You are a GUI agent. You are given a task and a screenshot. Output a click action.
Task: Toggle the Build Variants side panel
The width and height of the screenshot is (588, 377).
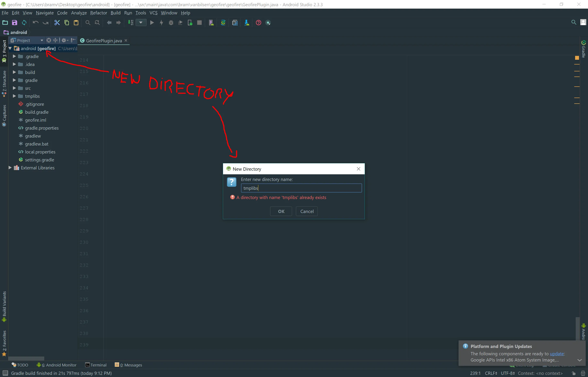(4, 306)
